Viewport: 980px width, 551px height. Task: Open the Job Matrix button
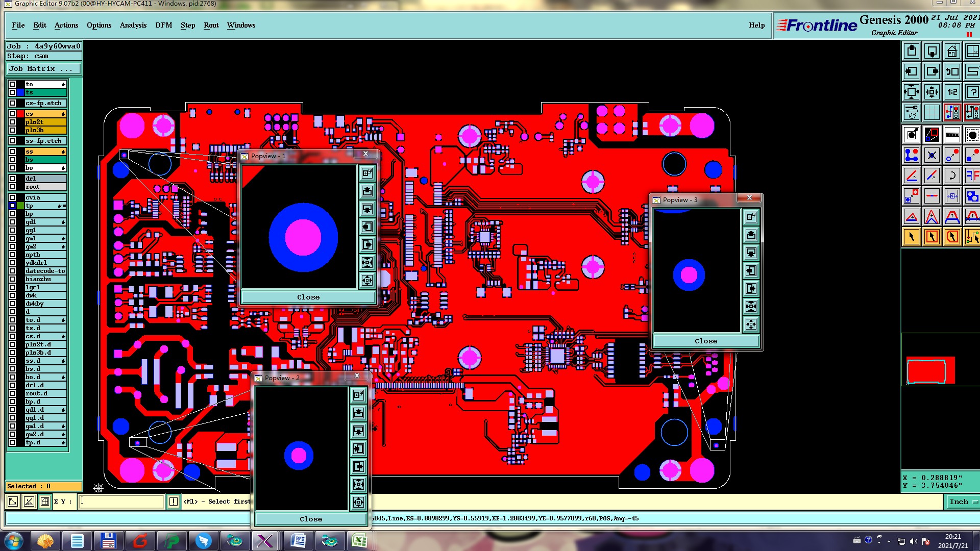[43, 68]
